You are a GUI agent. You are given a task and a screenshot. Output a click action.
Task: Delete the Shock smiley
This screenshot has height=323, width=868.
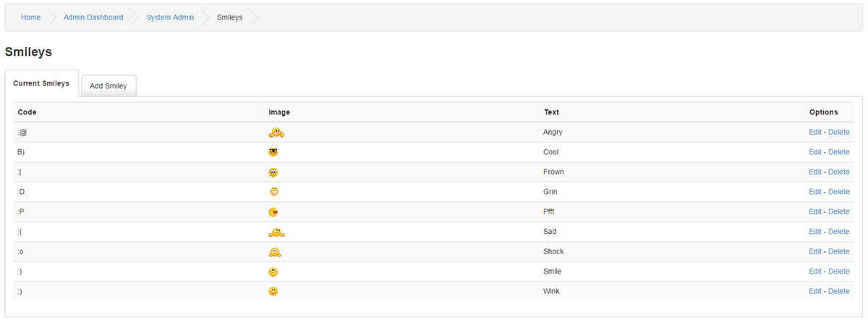839,251
